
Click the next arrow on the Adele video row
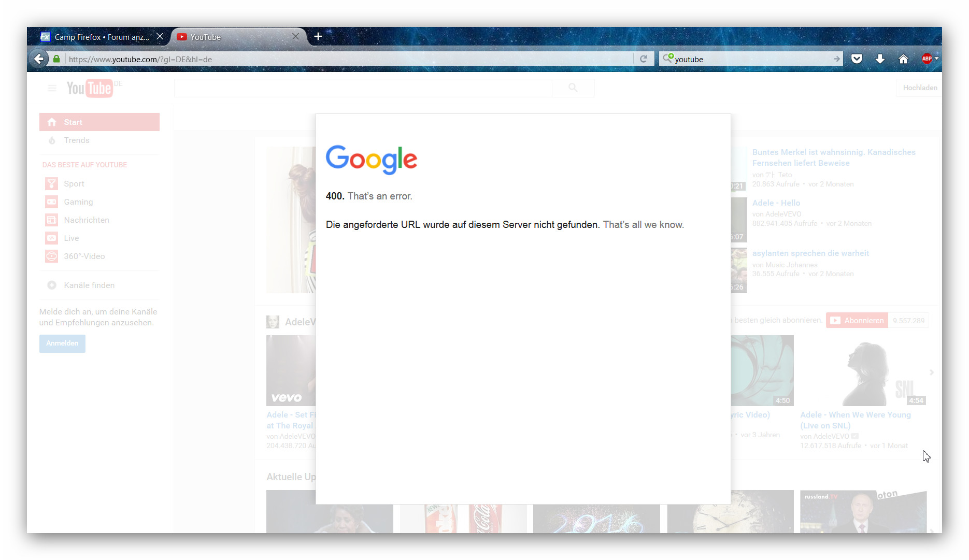point(931,372)
